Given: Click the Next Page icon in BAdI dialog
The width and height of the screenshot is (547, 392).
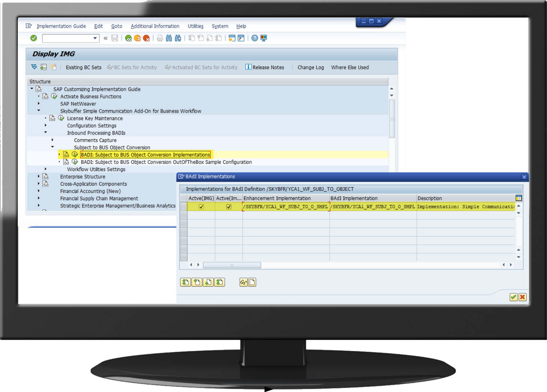Looking at the screenshot, I should tap(208, 282).
